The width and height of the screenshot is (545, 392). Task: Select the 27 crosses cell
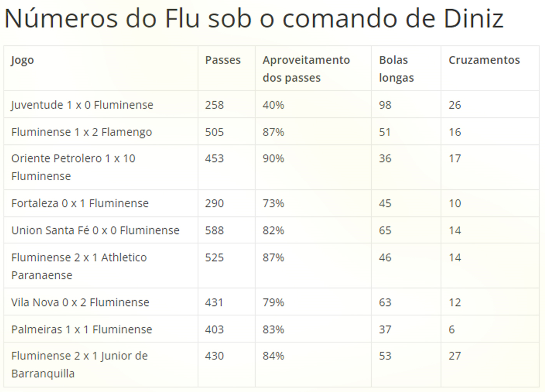454,356
